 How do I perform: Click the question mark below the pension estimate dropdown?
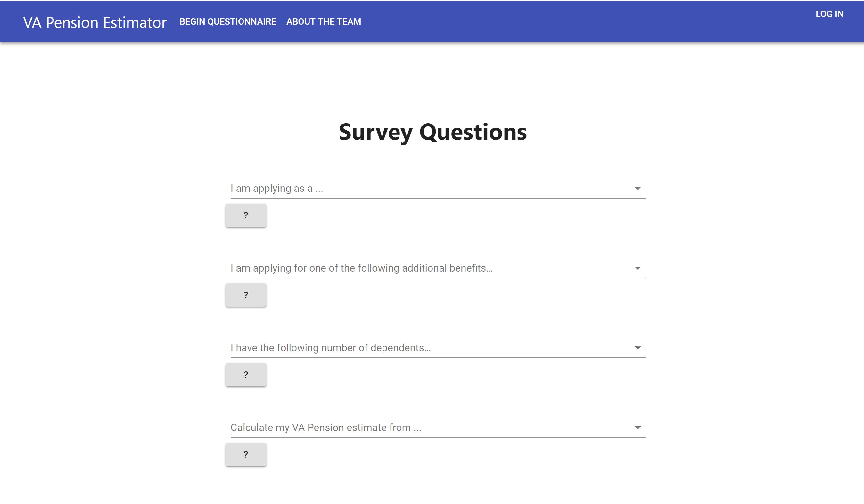(x=245, y=454)
